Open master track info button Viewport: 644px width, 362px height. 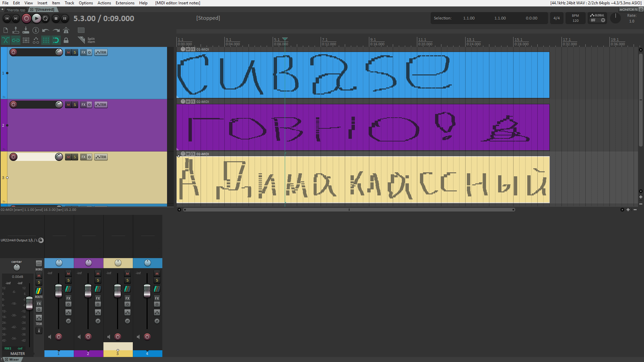tap(39, 330)
